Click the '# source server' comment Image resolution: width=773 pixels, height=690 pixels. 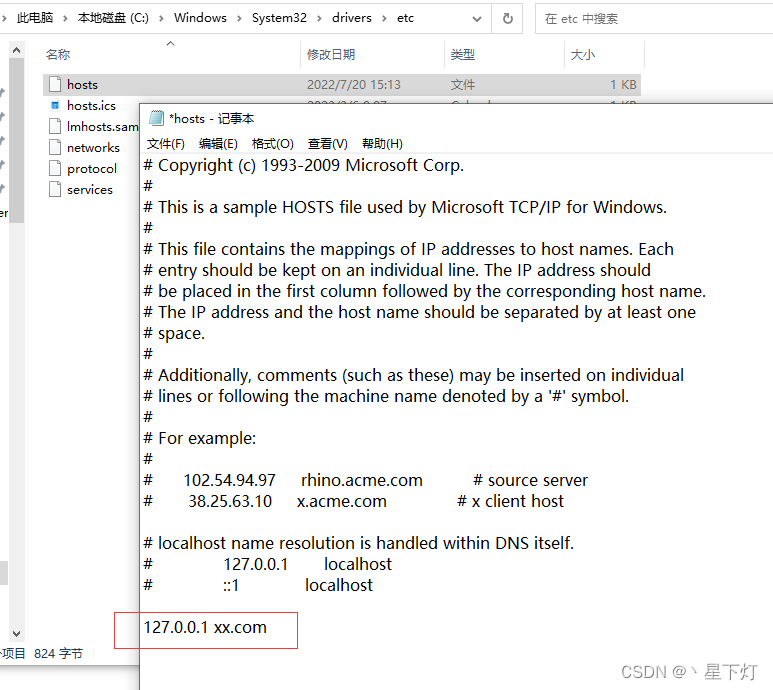point(530,481)
